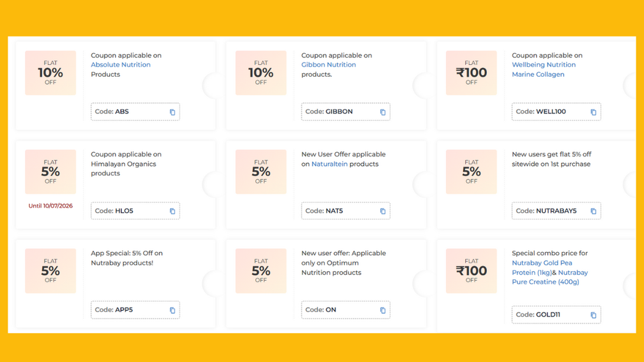
Task: Open the Absolute Nutrition link
Action: pos(121,65)
